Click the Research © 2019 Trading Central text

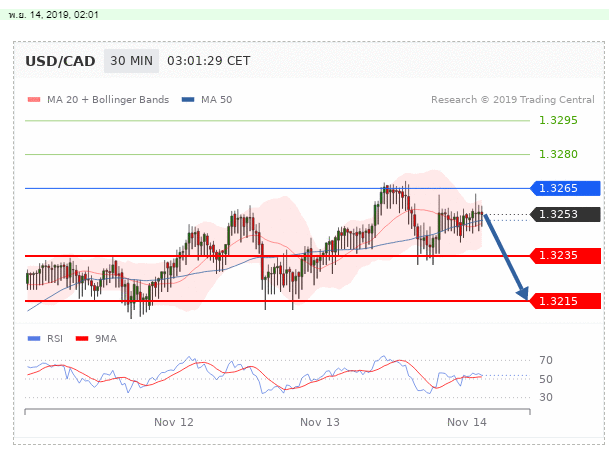coord(513,100)
